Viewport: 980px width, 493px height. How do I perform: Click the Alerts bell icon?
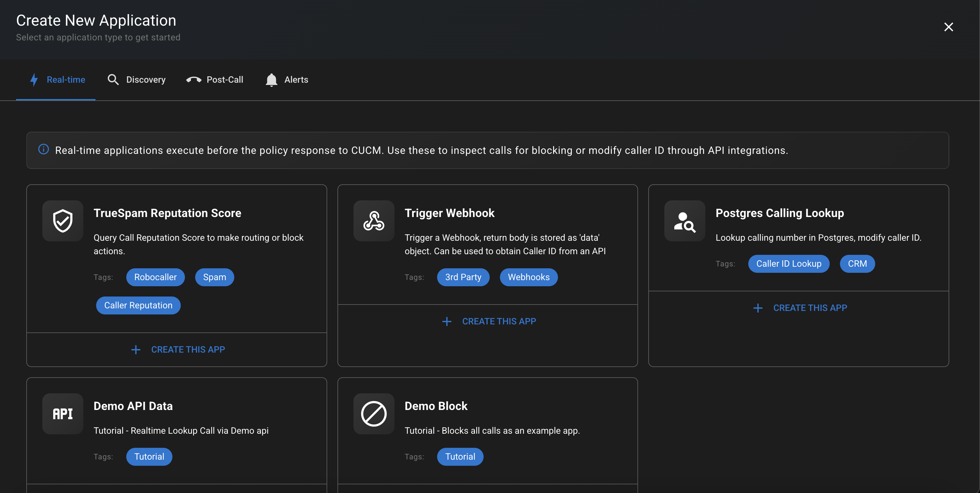[x=271, y=79]
